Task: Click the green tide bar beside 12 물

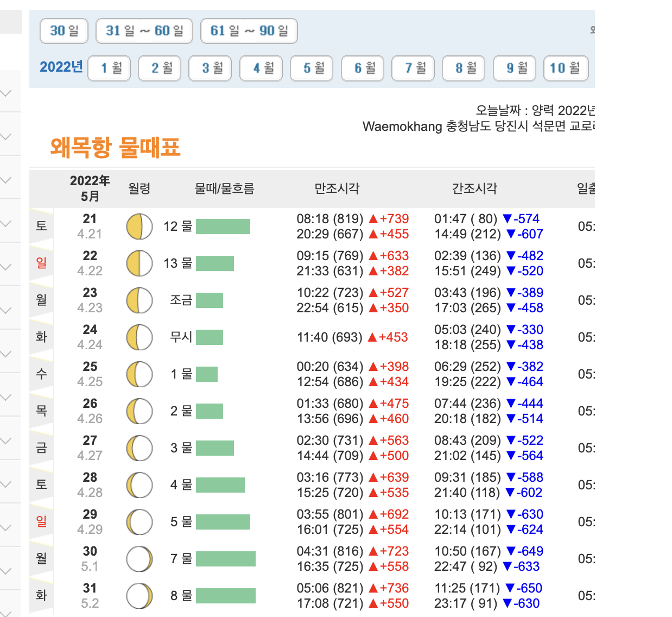Action: tap(223, 226)
